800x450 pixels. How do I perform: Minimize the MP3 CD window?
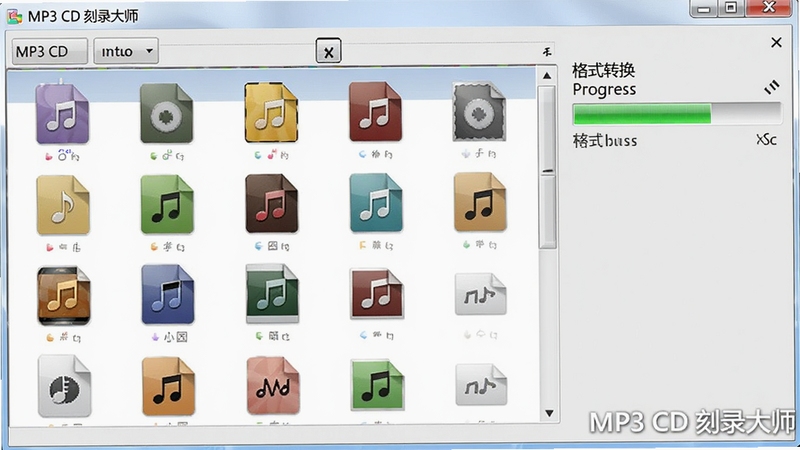[704, 9]
